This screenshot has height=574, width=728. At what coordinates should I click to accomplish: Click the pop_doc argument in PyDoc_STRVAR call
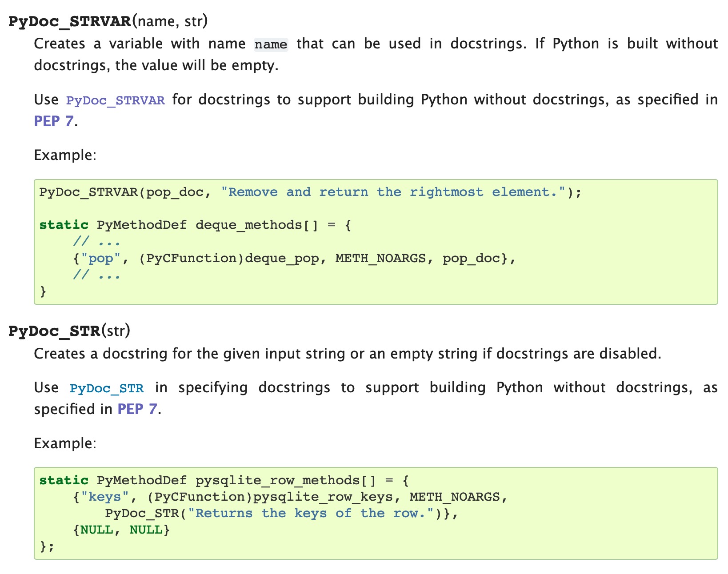pos(175,192)
